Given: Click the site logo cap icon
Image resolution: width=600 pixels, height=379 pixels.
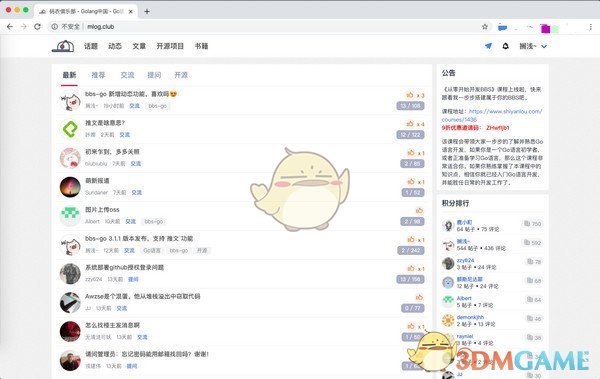Looking at the screenshot, I should (x=63, y=46).
